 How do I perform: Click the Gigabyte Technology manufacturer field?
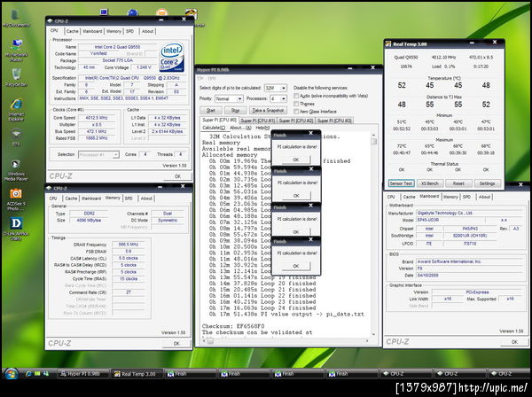pos(469,213)
